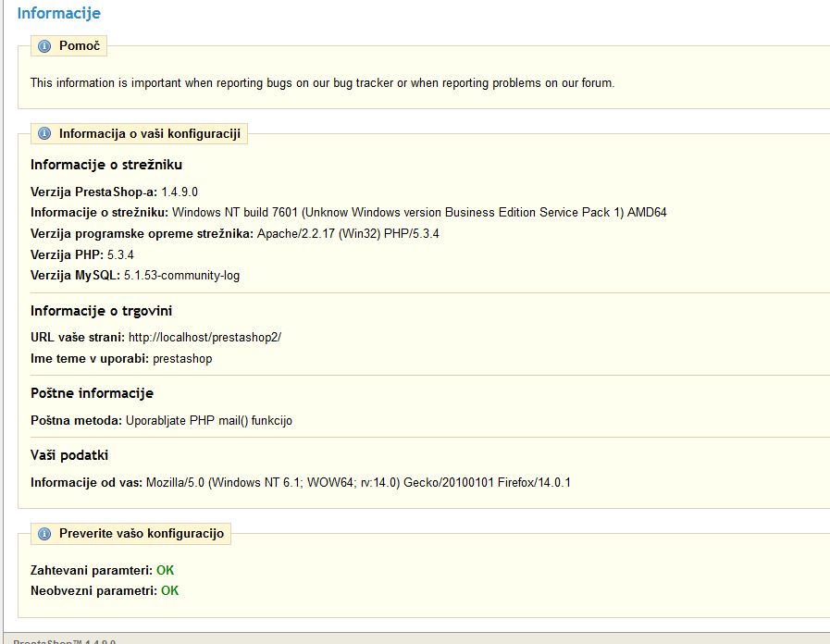Click the 'Zahtevani paramteri:' label
The height and width of the screenshot is (644, 830).
(92, 571)
